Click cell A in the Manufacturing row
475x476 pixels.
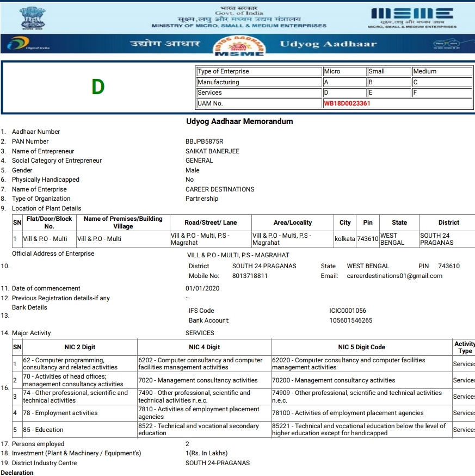[x=344, y=82]
